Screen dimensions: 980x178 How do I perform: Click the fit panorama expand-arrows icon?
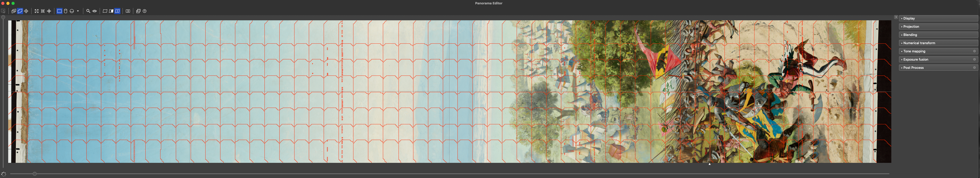pos(37,11)
